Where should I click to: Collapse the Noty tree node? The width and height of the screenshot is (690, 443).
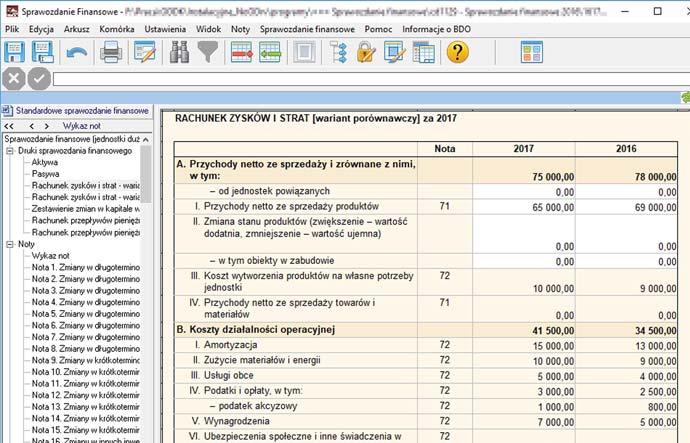pyautogui.click(x=10, y=244)
